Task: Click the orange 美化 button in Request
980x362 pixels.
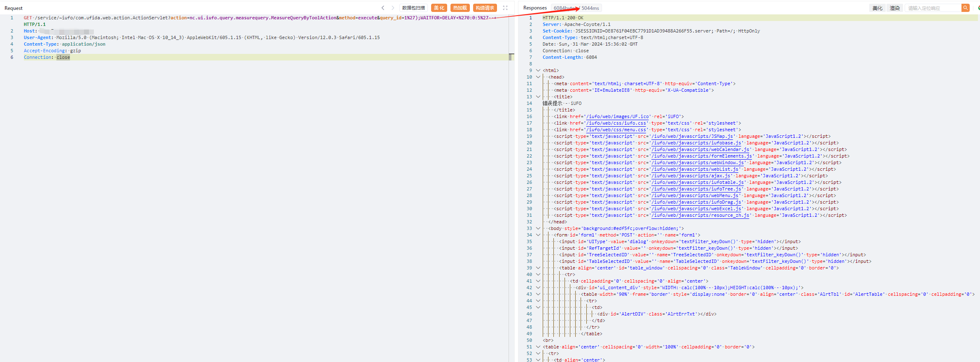Action: click(x=439, y=8)
